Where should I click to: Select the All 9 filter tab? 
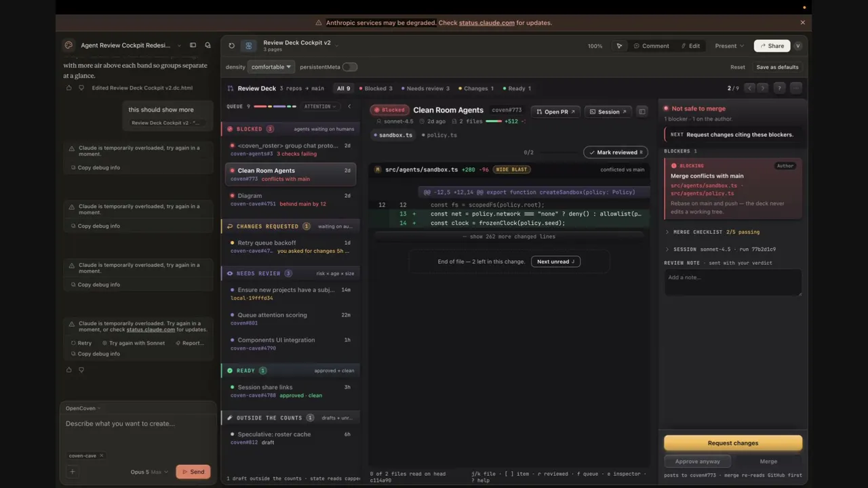(x=344, y=88)
